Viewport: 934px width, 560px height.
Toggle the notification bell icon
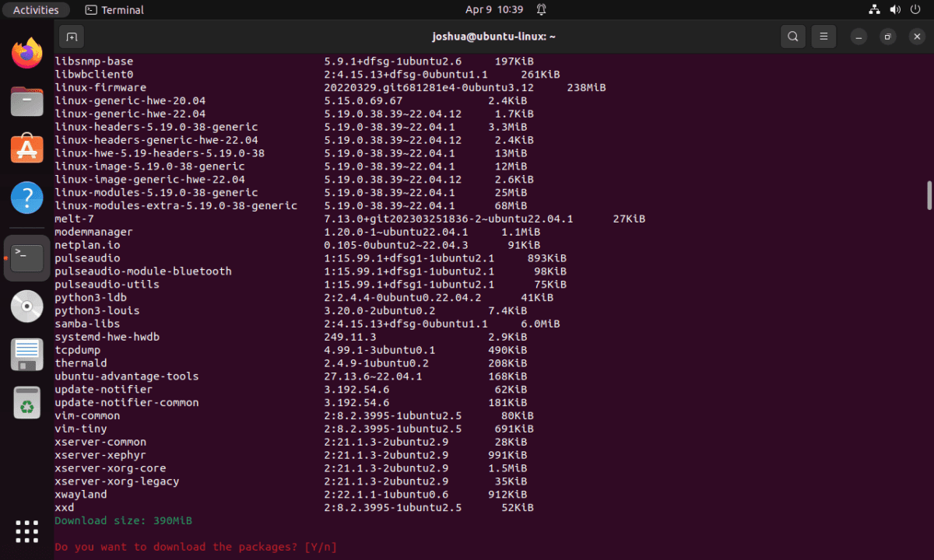click(x=541, y=10)
